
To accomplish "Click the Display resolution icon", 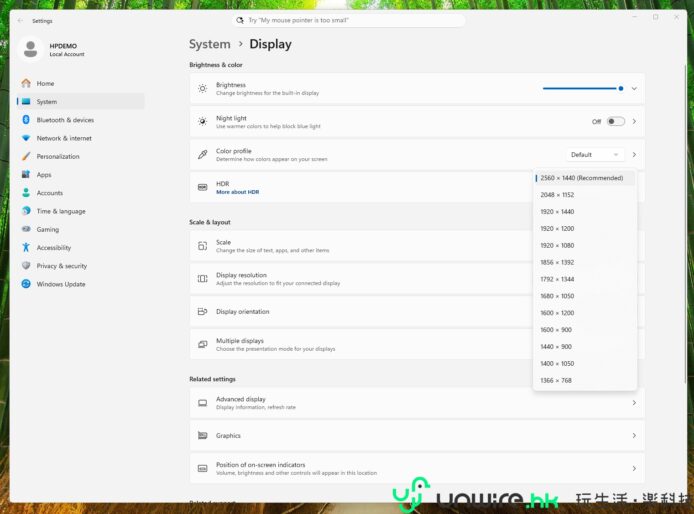I will pos(202,278).
